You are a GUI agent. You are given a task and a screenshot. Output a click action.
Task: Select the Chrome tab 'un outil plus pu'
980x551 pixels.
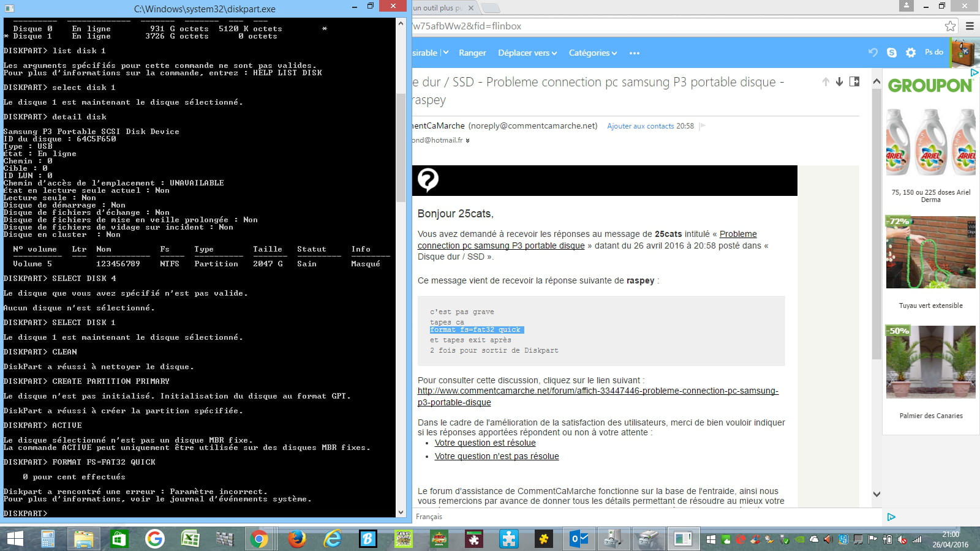(x=438, y=8)
